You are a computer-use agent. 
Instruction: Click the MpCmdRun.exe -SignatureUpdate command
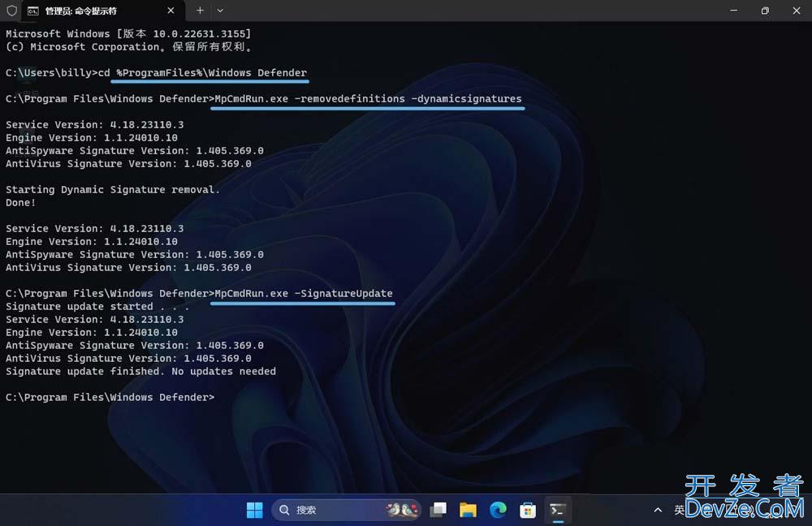pos(304,293)
